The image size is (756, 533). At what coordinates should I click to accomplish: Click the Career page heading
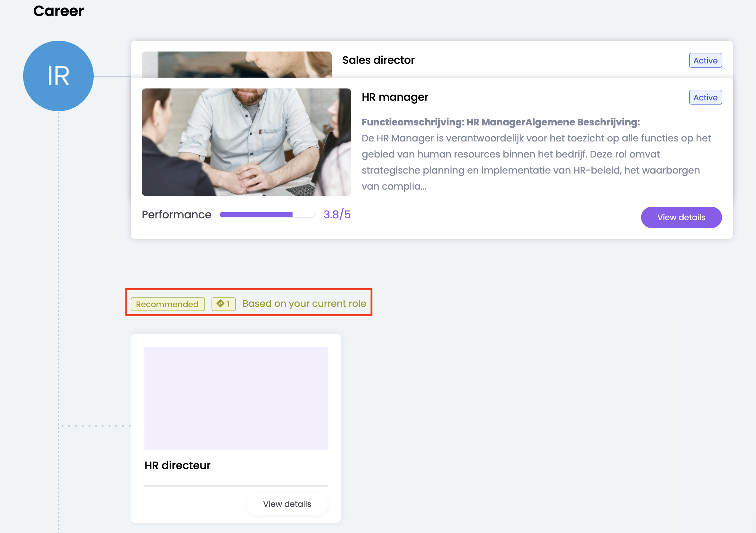click(59, 11)
